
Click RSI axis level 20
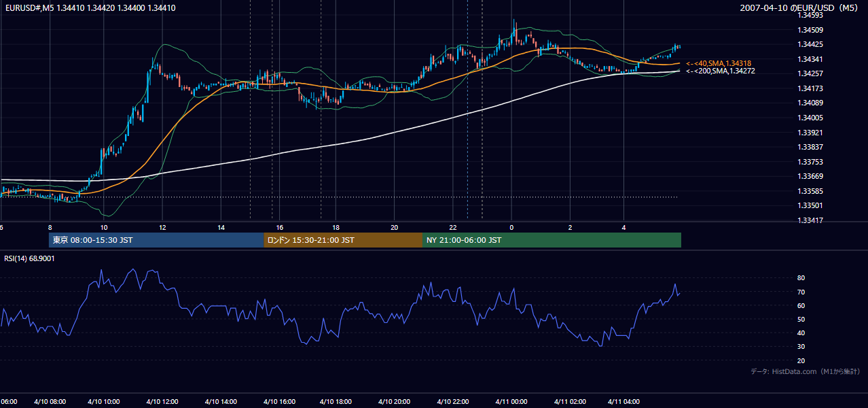pyautogui.click(x=801, y=360)
